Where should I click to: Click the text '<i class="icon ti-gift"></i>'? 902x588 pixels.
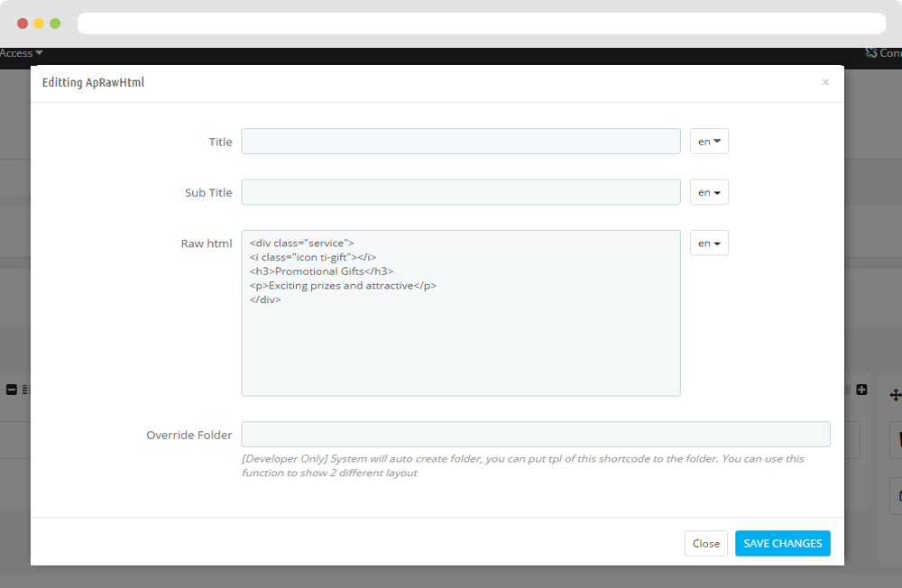coord(313,257)
